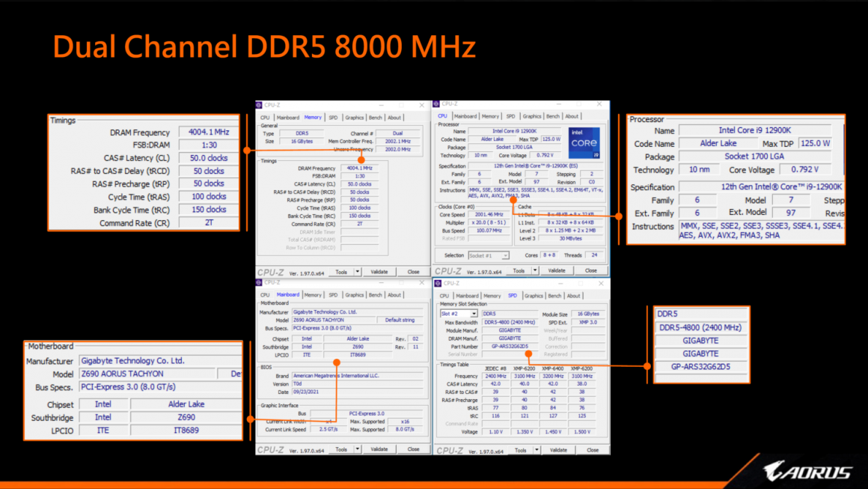
Task: Click CPU-Z title icon in SPD-tab window
Action: point(438,283)
